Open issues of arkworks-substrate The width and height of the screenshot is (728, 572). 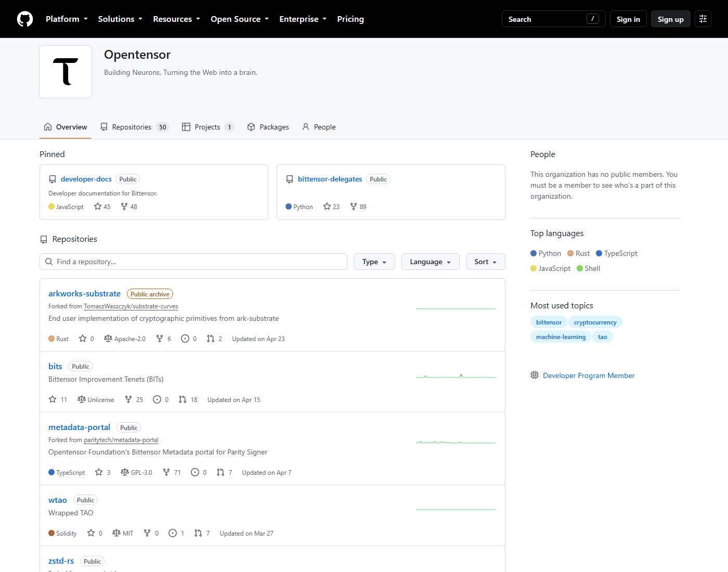(189, 339)
